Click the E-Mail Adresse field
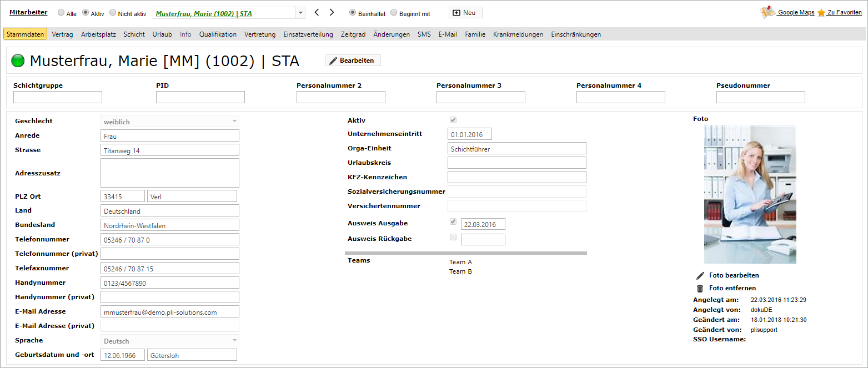Screen dimensions: 868x368 (170, 311)
